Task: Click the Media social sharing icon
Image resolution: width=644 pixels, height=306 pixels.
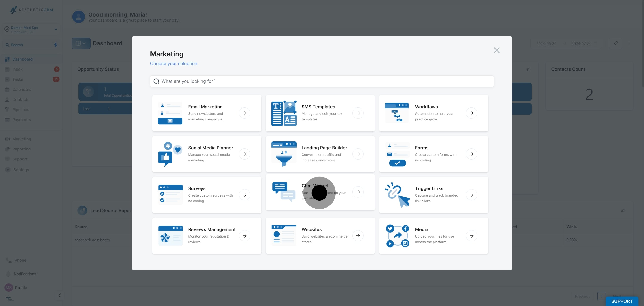Action: tap(397, 236)
